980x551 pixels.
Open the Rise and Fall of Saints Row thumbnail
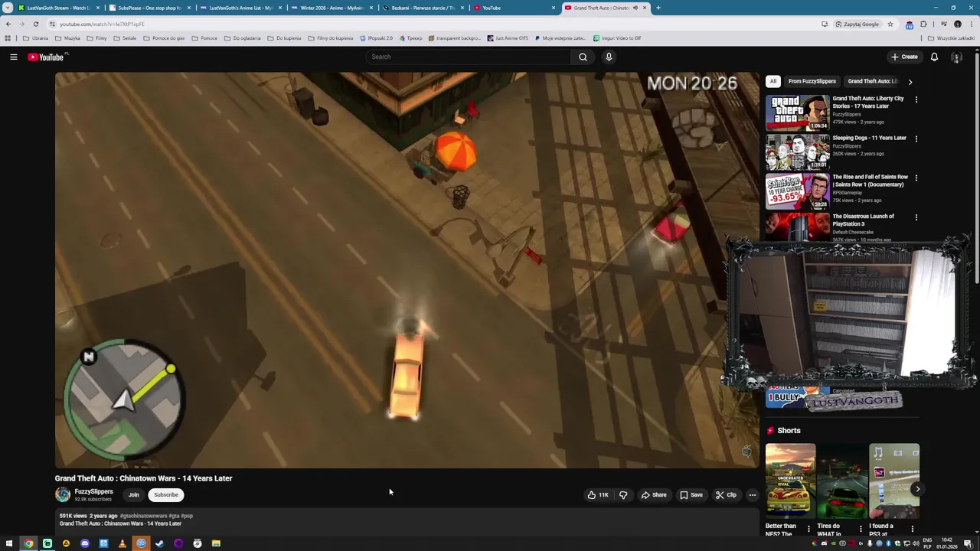click(797, 191)
